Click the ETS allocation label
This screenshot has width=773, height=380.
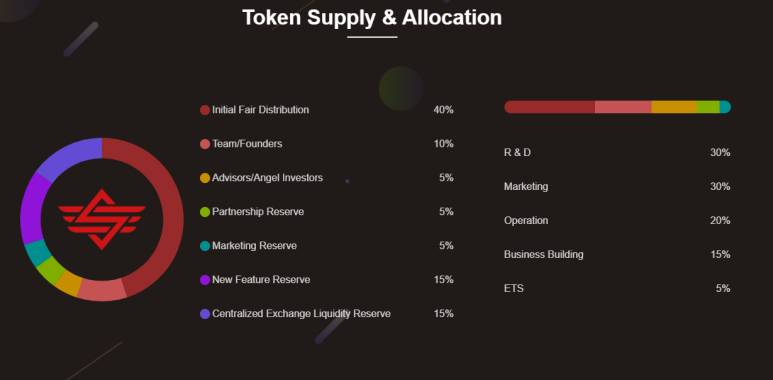coord(513,289)
